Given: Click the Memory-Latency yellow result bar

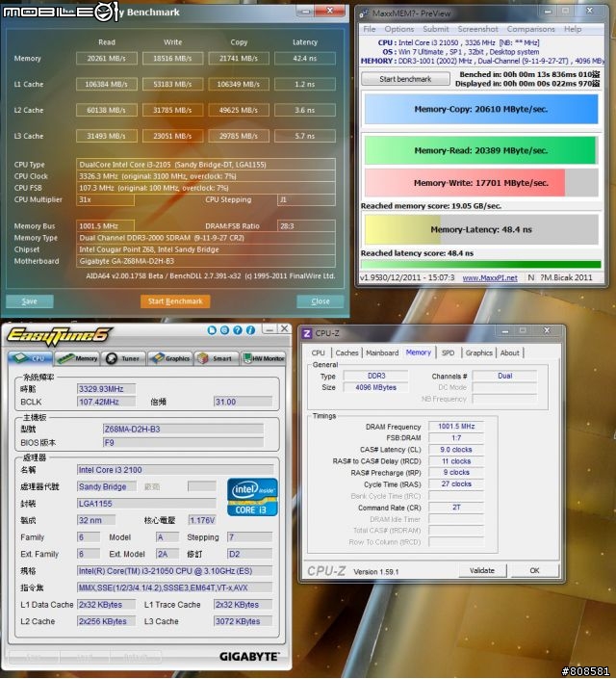Looking at the screenshot, I should pos(481,229).
